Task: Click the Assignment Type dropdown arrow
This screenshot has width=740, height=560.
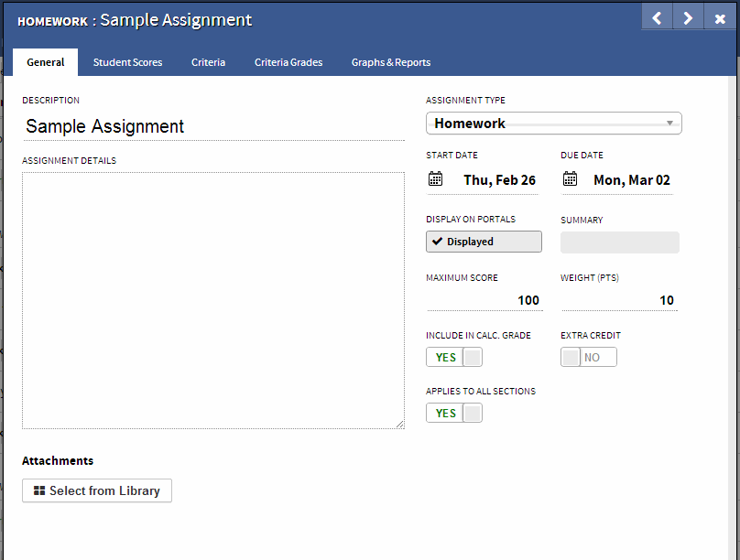Action: [x=669, y=123]
